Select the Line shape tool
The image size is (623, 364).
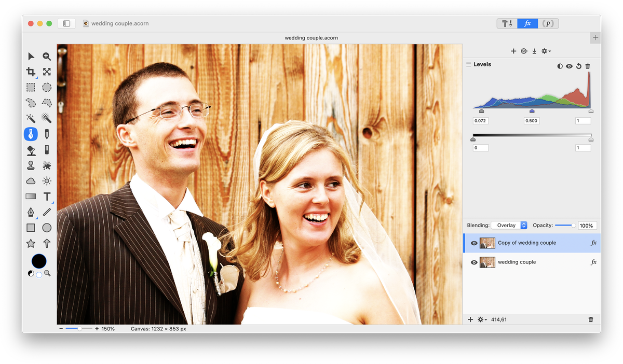47,212
